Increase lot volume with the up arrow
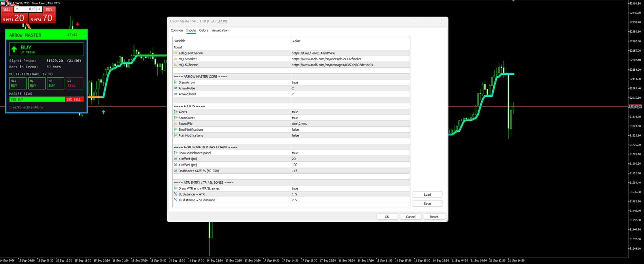644x264 pixels. [39, 9]
